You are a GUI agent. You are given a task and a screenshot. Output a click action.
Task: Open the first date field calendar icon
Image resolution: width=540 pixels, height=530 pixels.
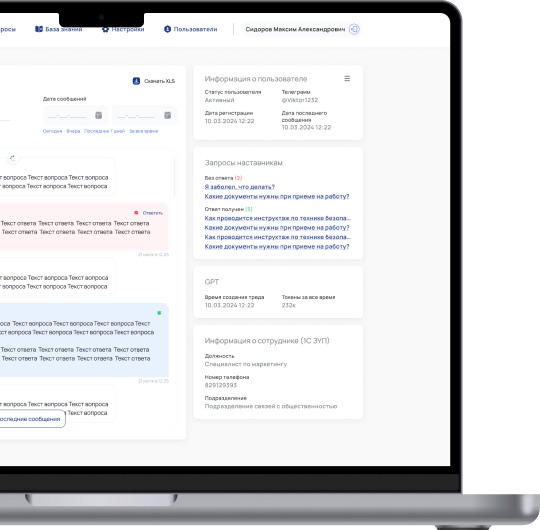point(98,115)
